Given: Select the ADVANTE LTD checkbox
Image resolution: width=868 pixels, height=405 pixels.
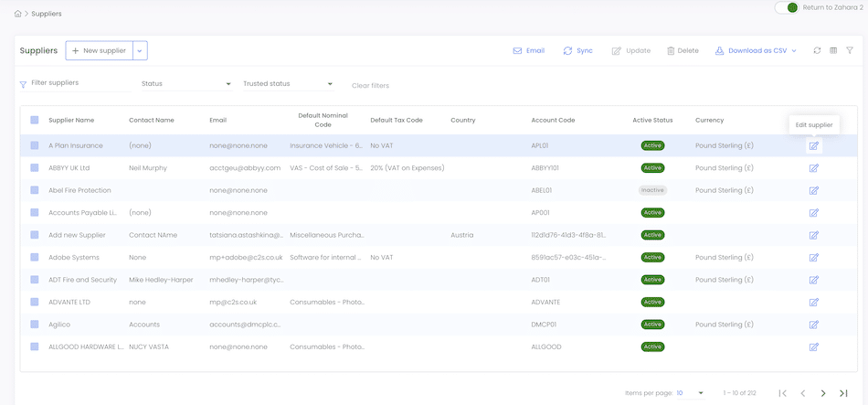Looking at the screenshot, I should tap(35, 302).
